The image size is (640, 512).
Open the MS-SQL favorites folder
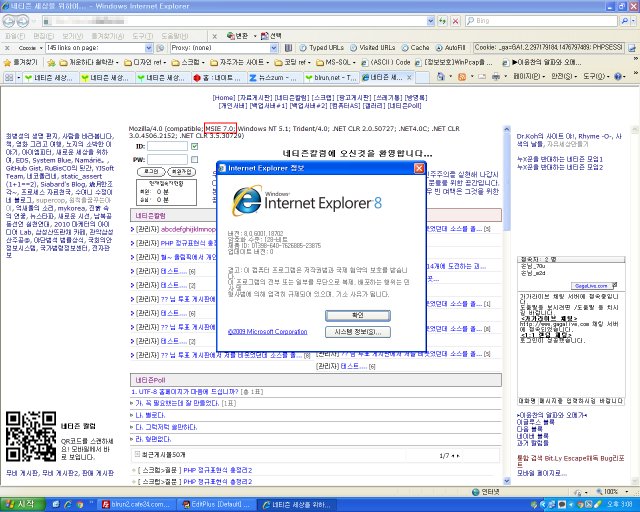336,62
